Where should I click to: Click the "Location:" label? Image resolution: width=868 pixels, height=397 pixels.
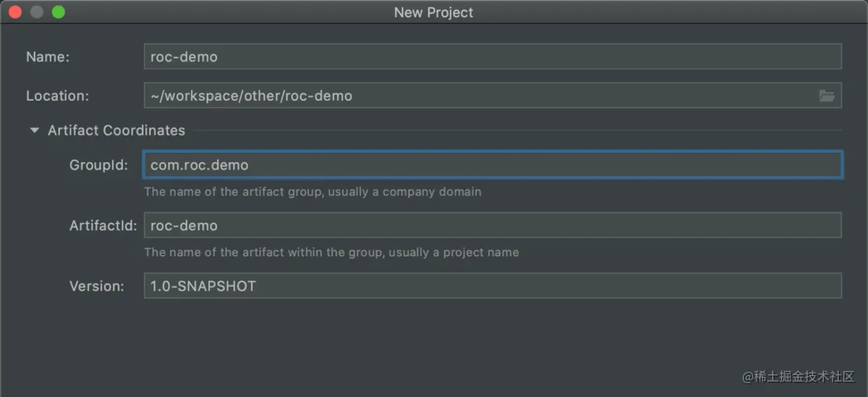click(57, 96)
